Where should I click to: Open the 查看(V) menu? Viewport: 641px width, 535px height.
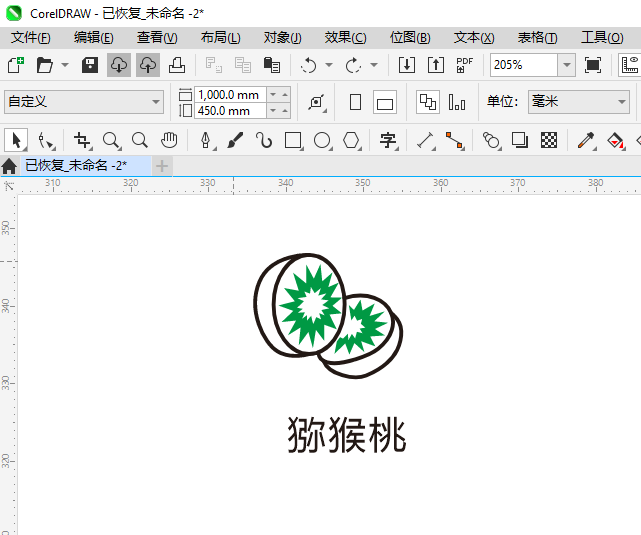coord(157,38)
